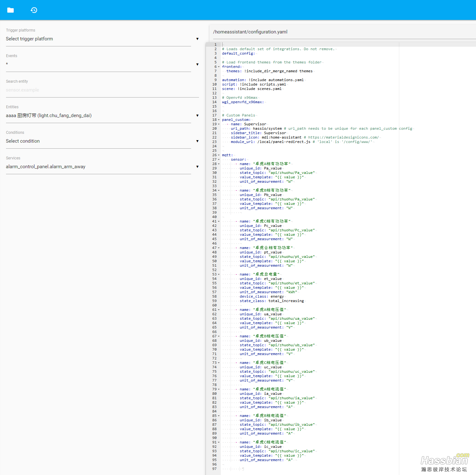
Task: Click the sidebar_title: Supervisor line
Action: pyautogui.click(x=258, y=133)
